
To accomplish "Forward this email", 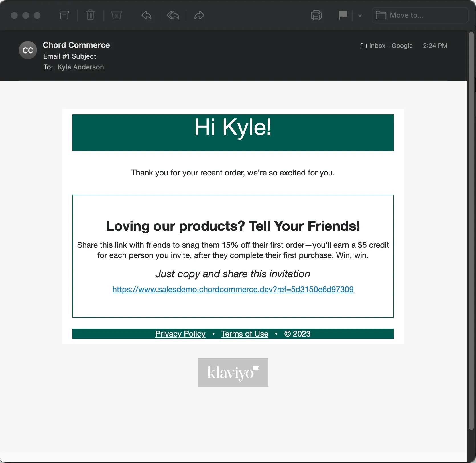I will pyautogui.click(x=199, y=15).
